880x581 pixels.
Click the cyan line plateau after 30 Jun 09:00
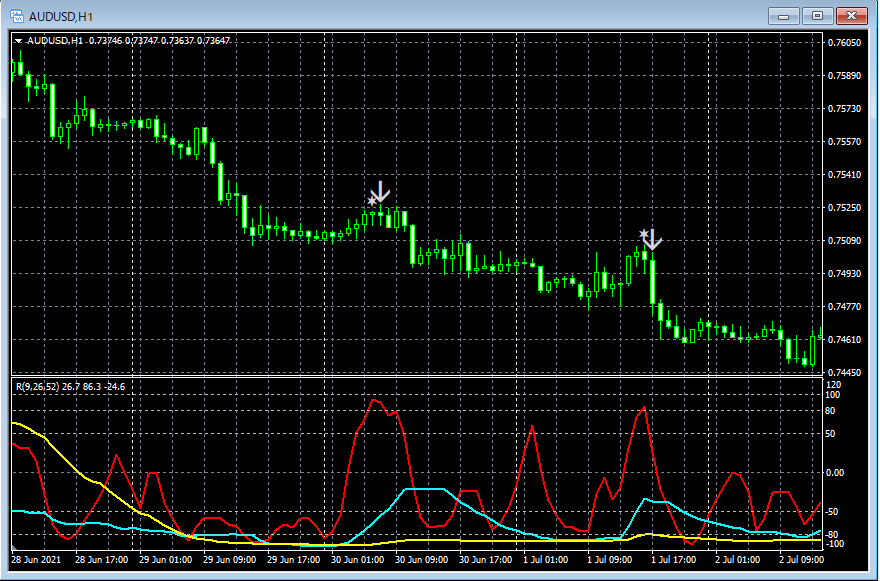[425, 489]
